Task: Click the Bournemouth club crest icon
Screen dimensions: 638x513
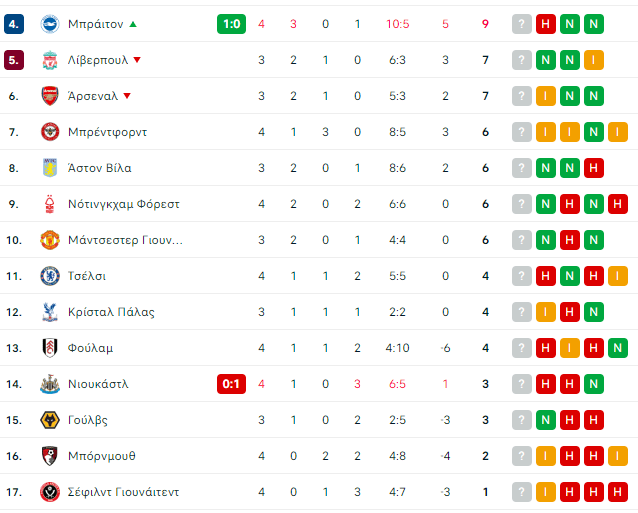Action: (50, 456)
